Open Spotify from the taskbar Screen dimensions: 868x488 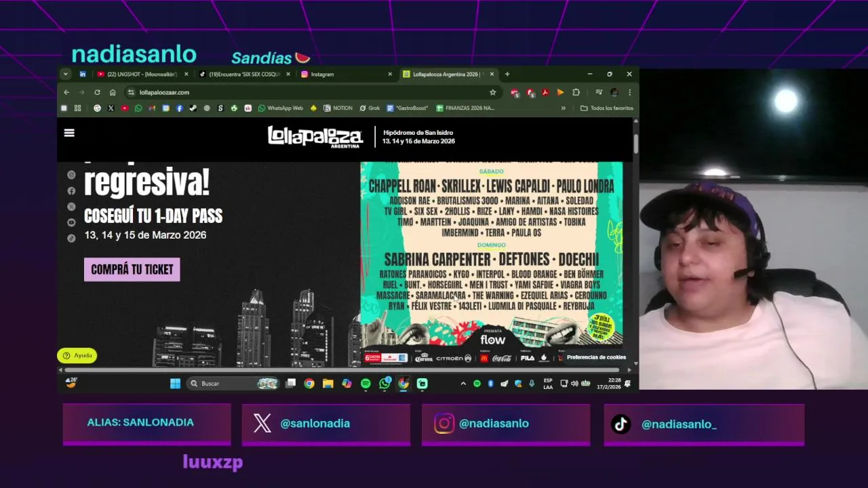point(366,384)
